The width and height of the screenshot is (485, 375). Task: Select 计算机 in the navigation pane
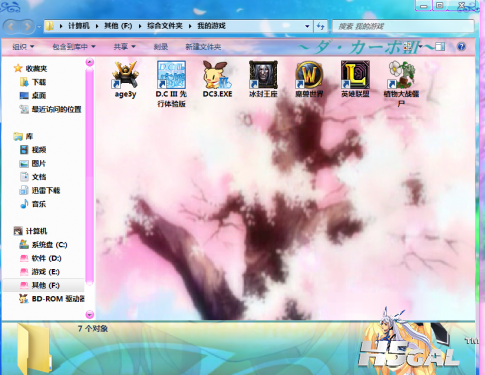[x=30, y=231]
